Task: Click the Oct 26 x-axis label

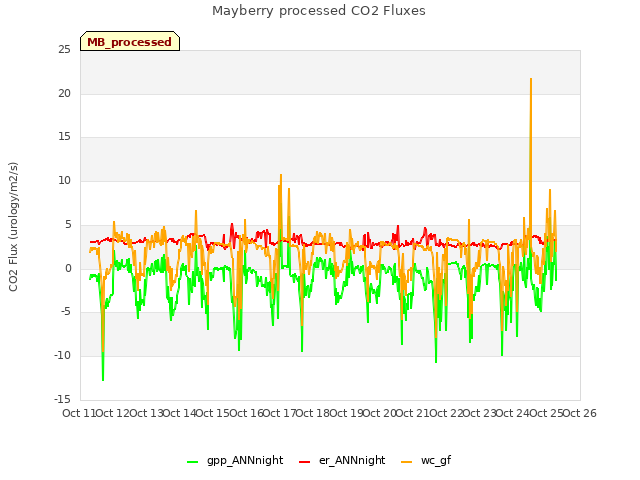Action: pyautogui.click(x=580, y=413)
